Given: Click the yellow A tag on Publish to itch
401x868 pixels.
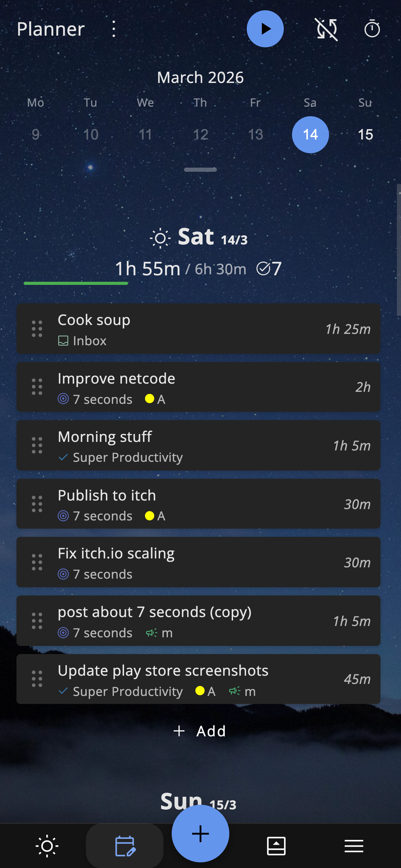Looking at the screenshot, I should [x=155, y=516].
